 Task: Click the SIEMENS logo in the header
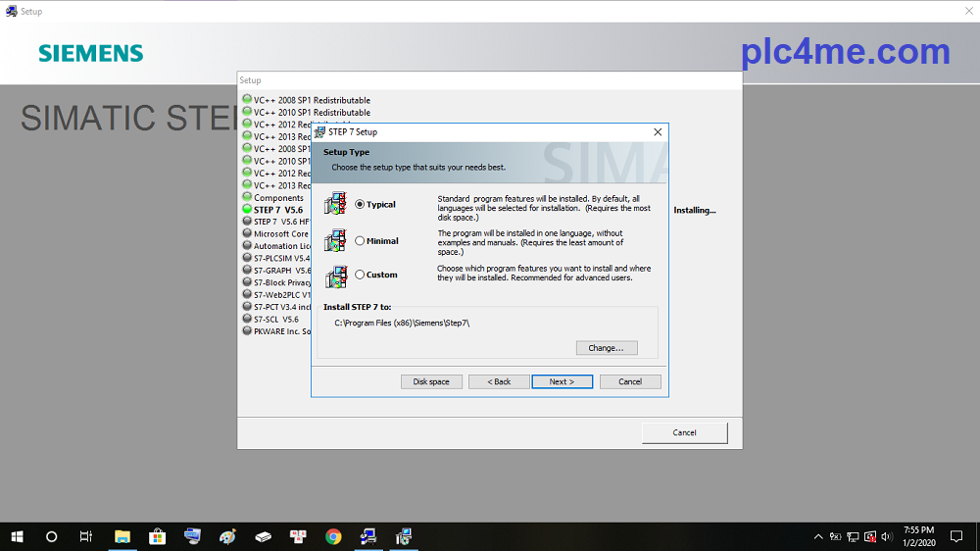90,53
